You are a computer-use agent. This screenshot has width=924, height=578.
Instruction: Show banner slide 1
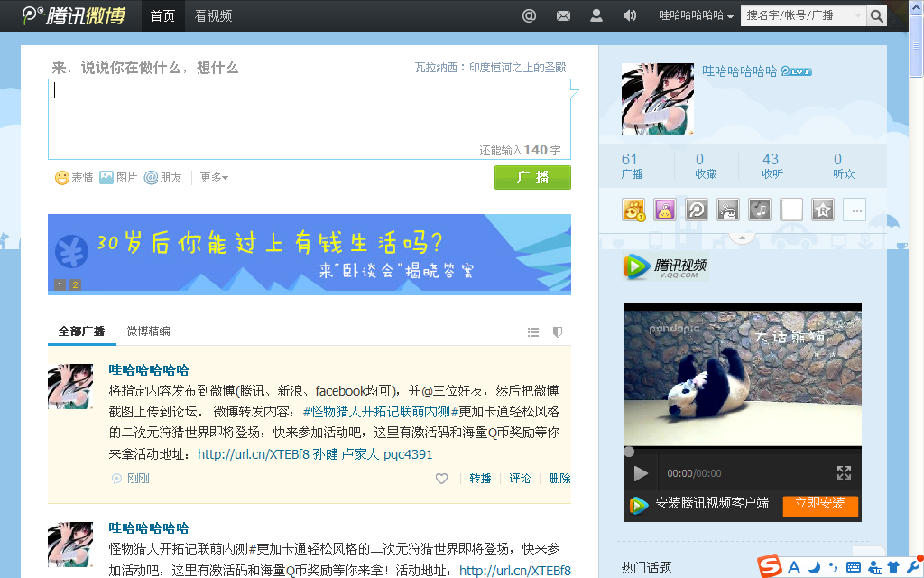point(60,284)
